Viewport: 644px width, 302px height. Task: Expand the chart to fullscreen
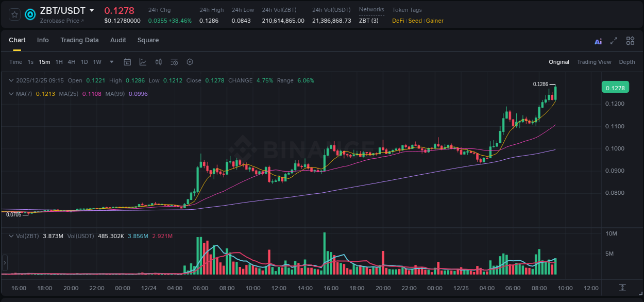pyautogui.click(x=613, y=41)
